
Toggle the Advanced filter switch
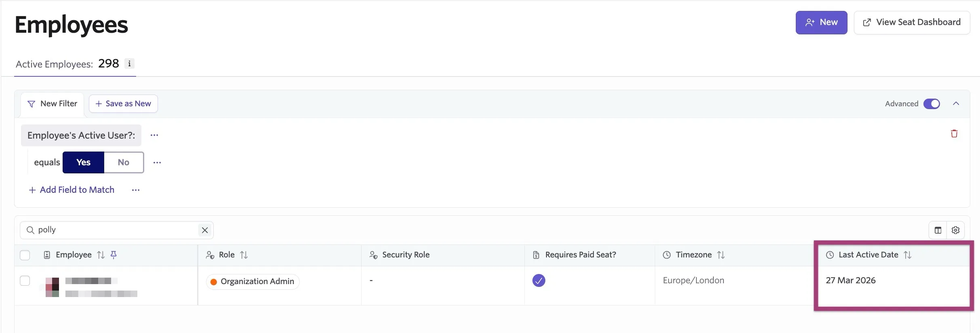pos(932,104)
